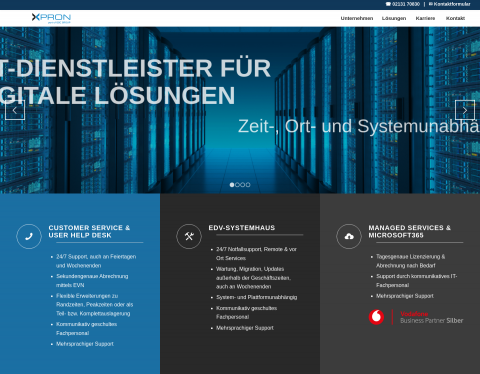480x374 pixels.
Task: Click 'Kommunikativ geschultes Fachpersonal' in Customer Service column
Action: (x=87, y=329)
